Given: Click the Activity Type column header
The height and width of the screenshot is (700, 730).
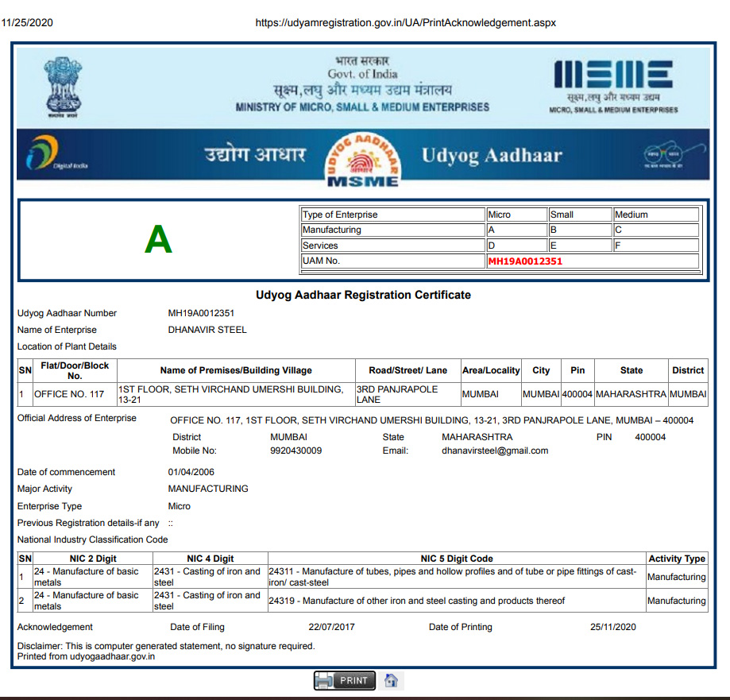Looking at the screenshot, I should 676,559.
